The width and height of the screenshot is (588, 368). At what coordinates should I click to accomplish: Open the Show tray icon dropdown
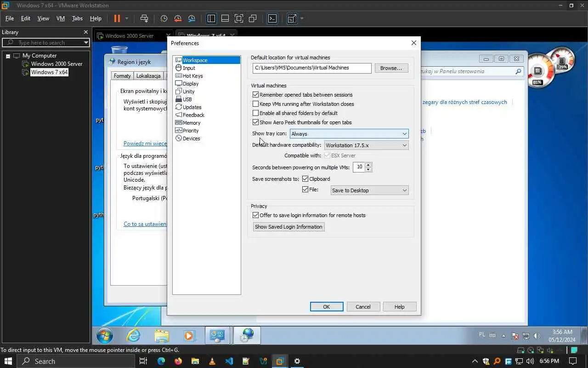349,134
